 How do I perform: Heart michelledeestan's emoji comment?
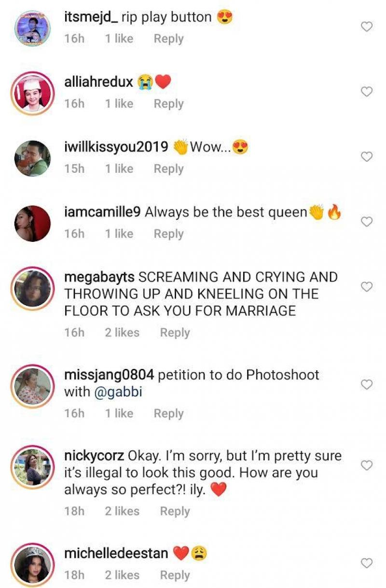[x=367, y=563]
